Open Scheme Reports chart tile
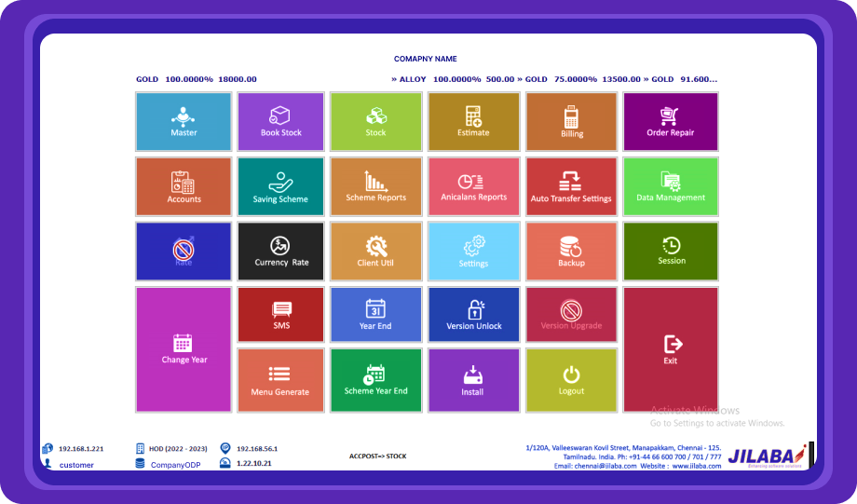The width and height of the screenshot is (857, 504). pyautogui.click(x=375, y=187)
